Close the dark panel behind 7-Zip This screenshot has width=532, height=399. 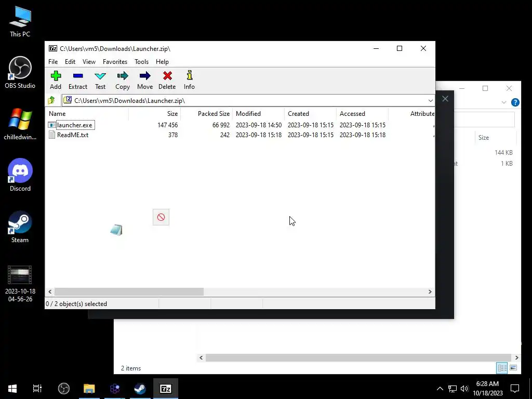[x=445, y=99]
